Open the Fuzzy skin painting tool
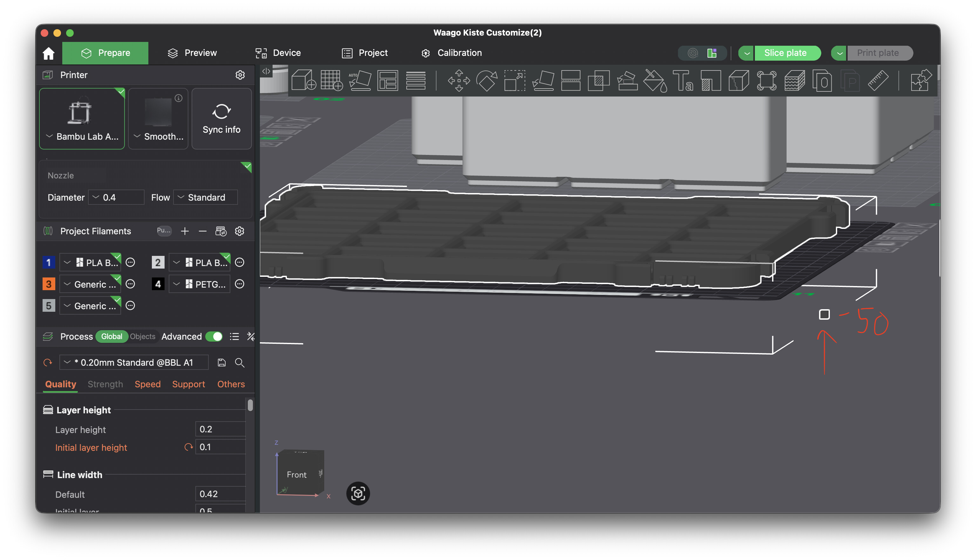This screenshot has width=976, height=560. click(x=794, y=80)
